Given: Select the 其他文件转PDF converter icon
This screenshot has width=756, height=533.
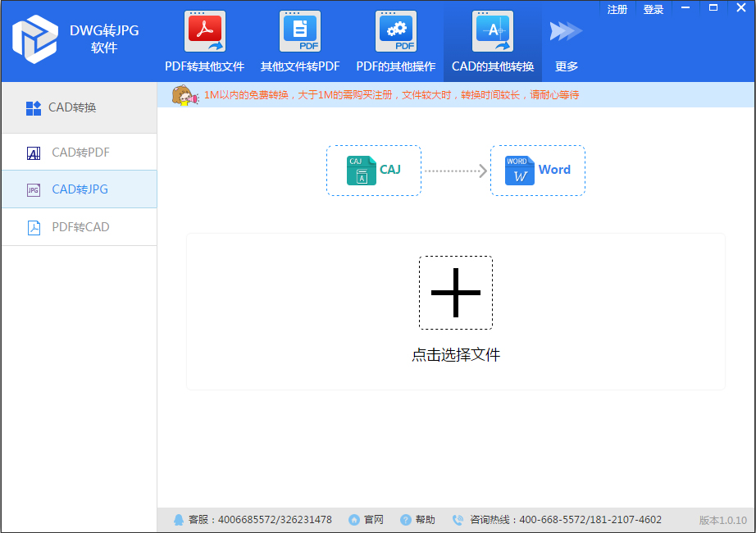Looking at the screenshot, I should [299, 31].
